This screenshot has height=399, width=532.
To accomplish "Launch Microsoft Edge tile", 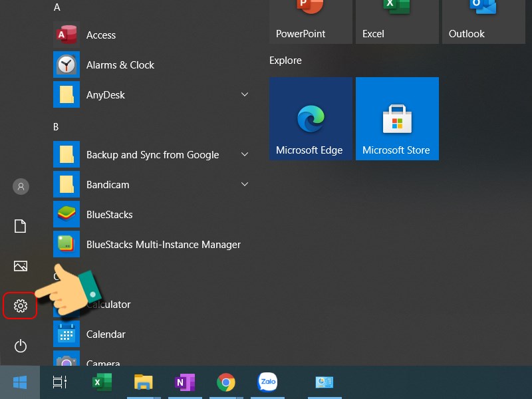I will (311, 119).
